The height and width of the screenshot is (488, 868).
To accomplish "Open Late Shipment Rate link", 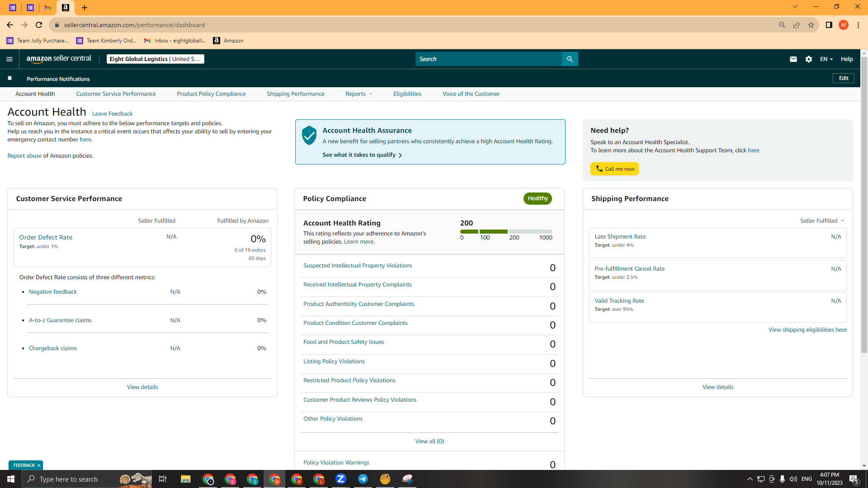I will point(620,237).
